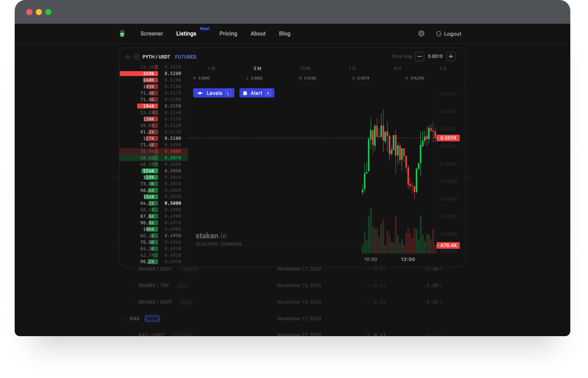Viewport: 588px width, 378px height.
Task: Toggle the favorite star next to PYTH / USDT
Action: click(127, 57)
